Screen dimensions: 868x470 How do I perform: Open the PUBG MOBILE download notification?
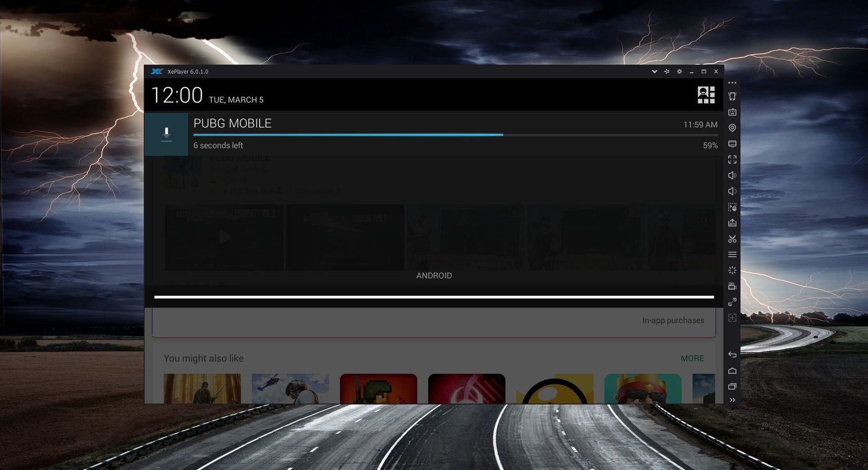[433, 134]
